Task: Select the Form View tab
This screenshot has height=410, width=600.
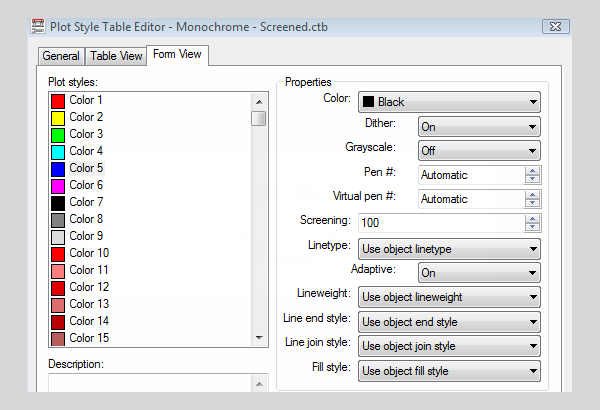Action: pos(177,55)
